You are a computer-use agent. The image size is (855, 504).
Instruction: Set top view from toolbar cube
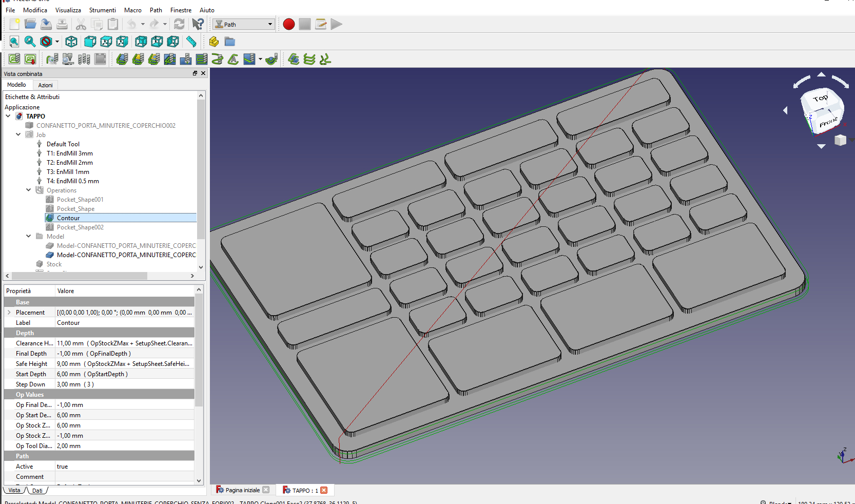tap(106, 42)
